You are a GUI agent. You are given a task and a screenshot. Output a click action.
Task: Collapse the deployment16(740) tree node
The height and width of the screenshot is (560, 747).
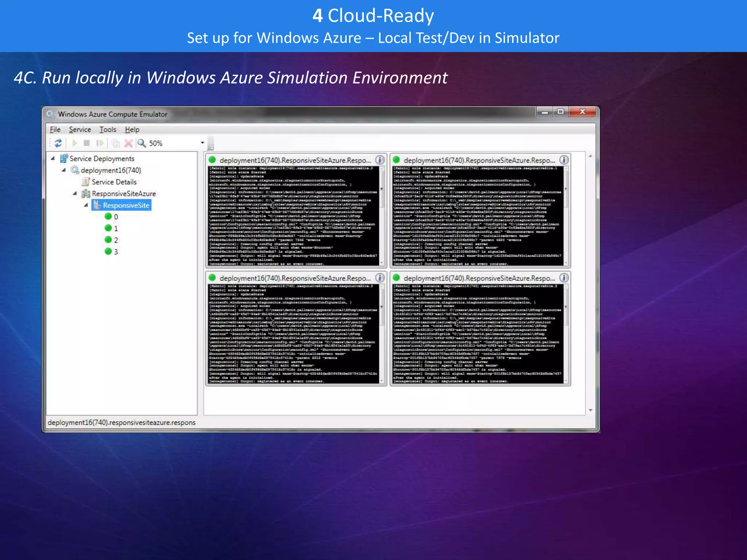click(64, 170)
